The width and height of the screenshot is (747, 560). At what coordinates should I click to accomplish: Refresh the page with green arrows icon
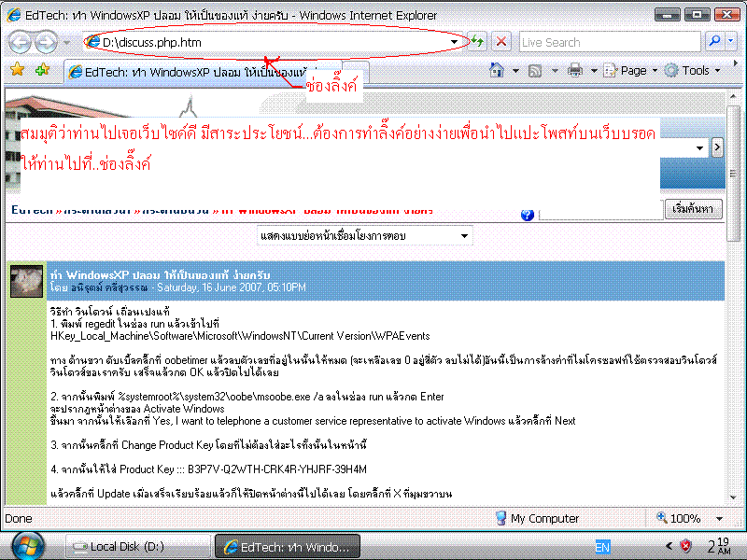[477, 42]
